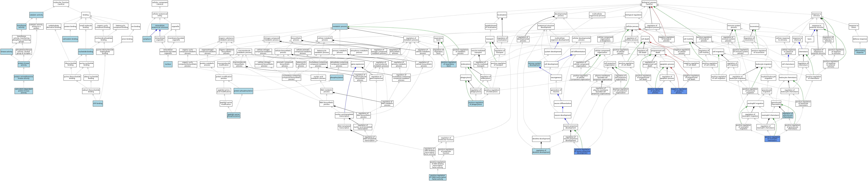Select 'regulation of dendrite development' blue node
Screen dimensions: 868x181
[x=541, y=151]
